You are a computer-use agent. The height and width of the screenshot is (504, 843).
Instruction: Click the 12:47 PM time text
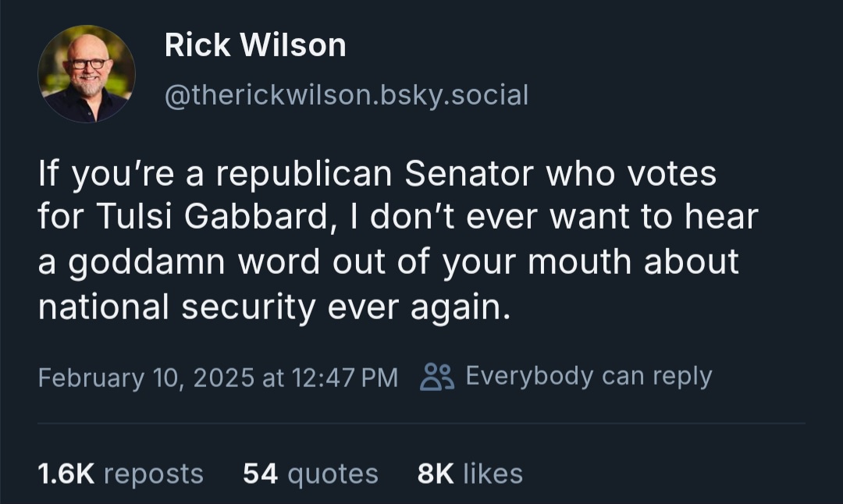click(344, 378)
